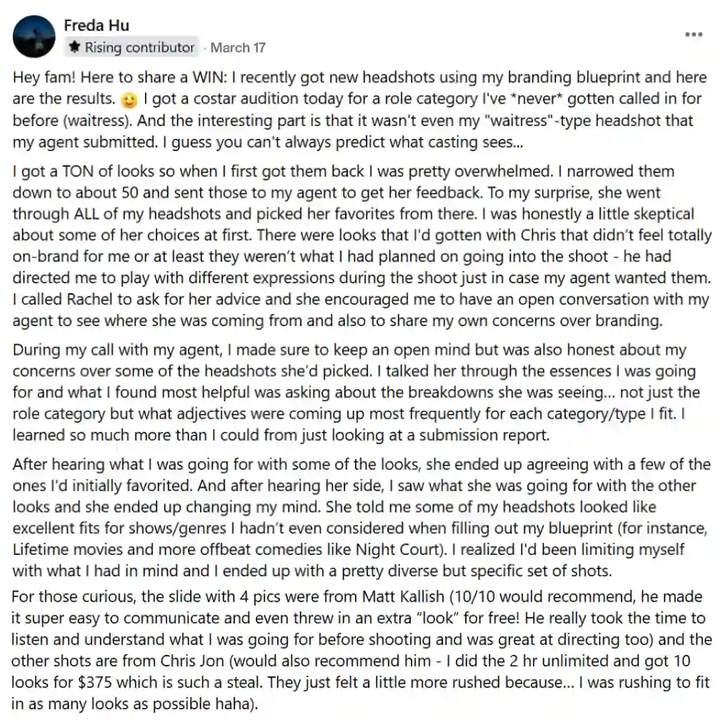
Task: Click the paragraph starting 'I got a TON'
Action: (x=362, y=246)
